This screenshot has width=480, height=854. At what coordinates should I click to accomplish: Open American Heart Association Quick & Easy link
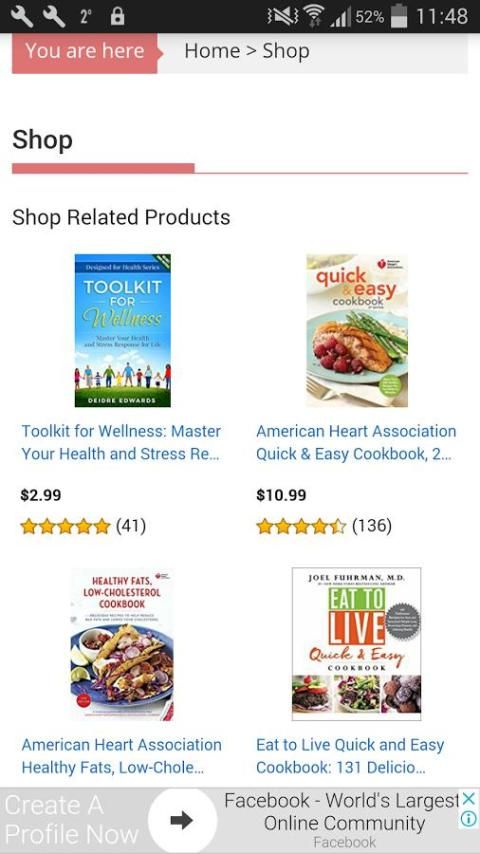point(356,442)
